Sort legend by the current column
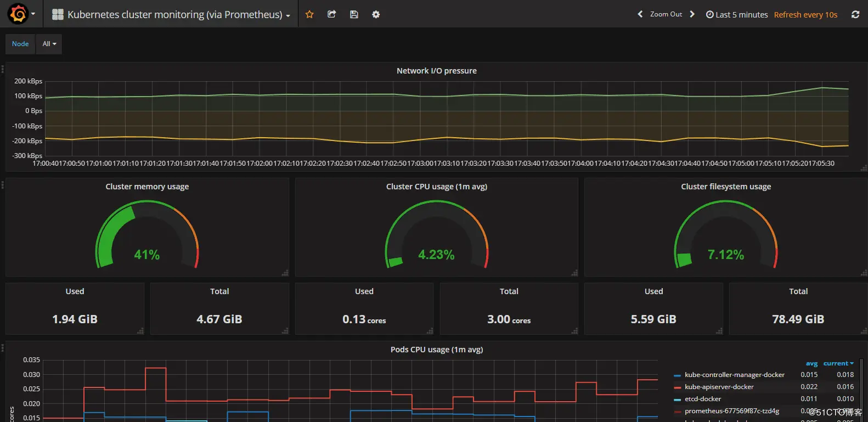 tap(838, 363)
